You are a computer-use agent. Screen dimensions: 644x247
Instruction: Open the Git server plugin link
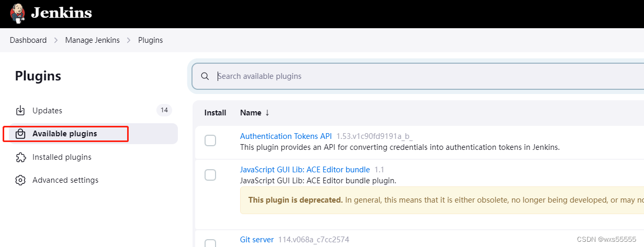coord(257,240)
